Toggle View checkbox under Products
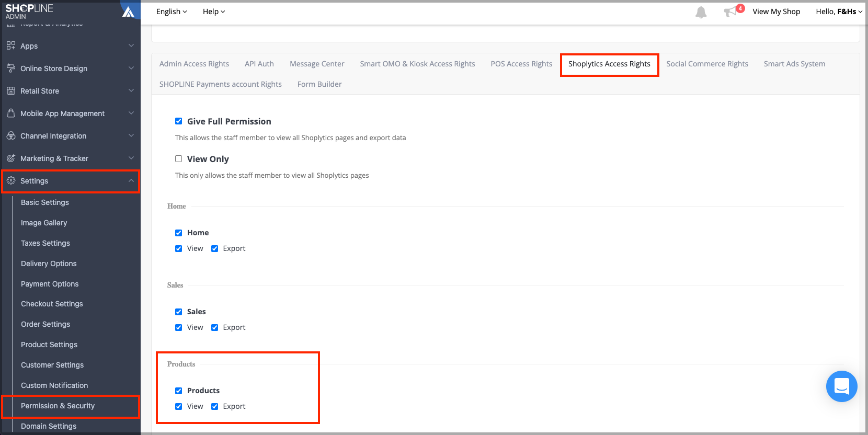 tap(178, 406)
